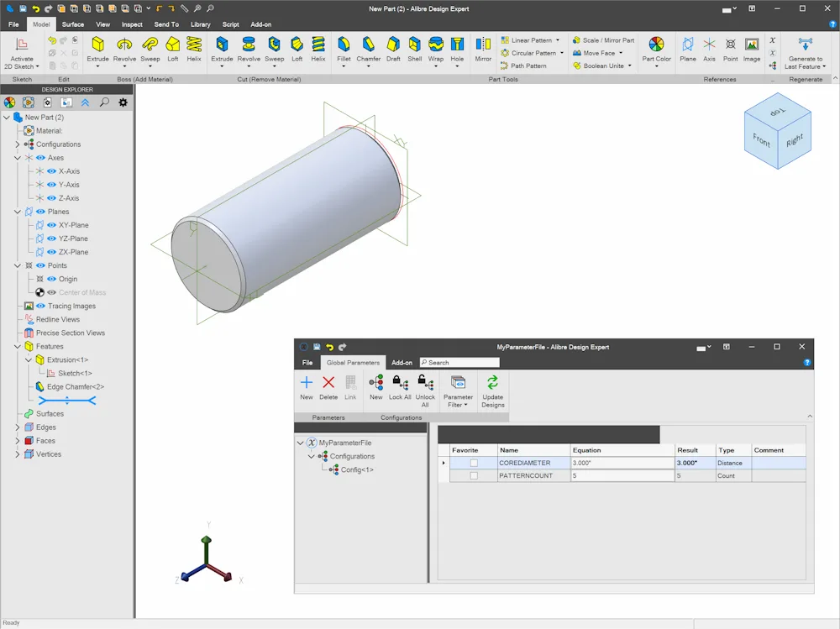This screenshot has height=629, width=840.
Task: Open the Surface ribbon tab
Action: (x=73, y=24)
